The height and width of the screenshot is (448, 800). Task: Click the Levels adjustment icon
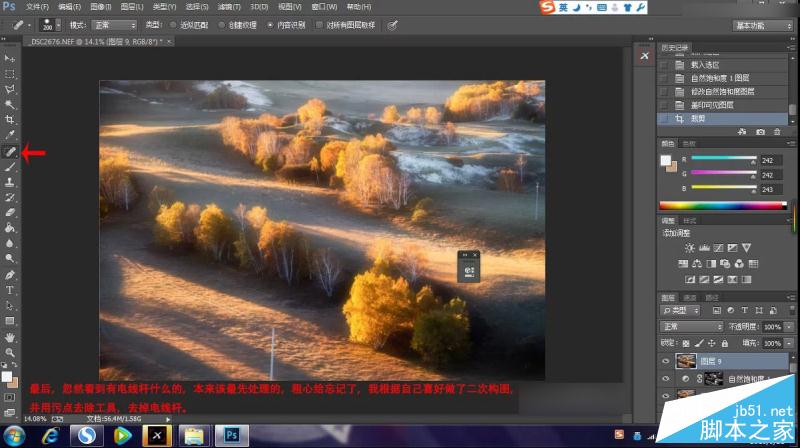tap(704, 248)
